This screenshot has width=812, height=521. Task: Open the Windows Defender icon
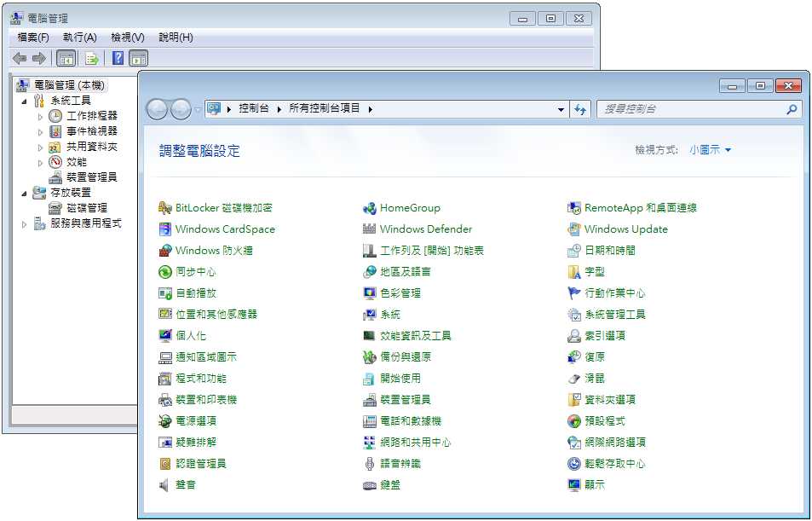(x=369, y=229)
